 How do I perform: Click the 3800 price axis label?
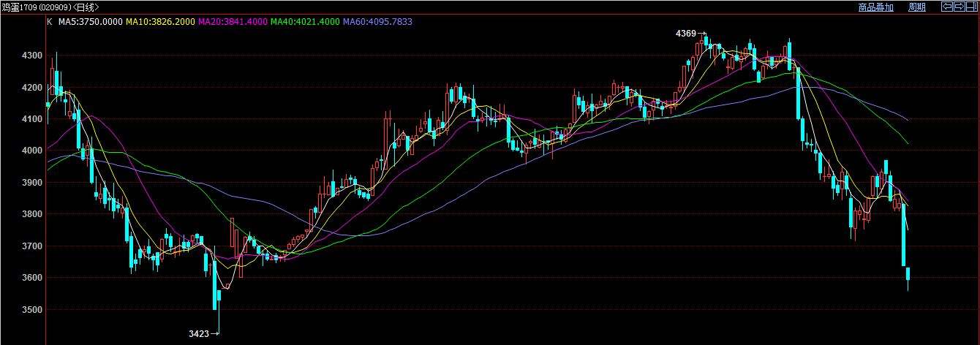pyautogui.click(x=31, y=215)
